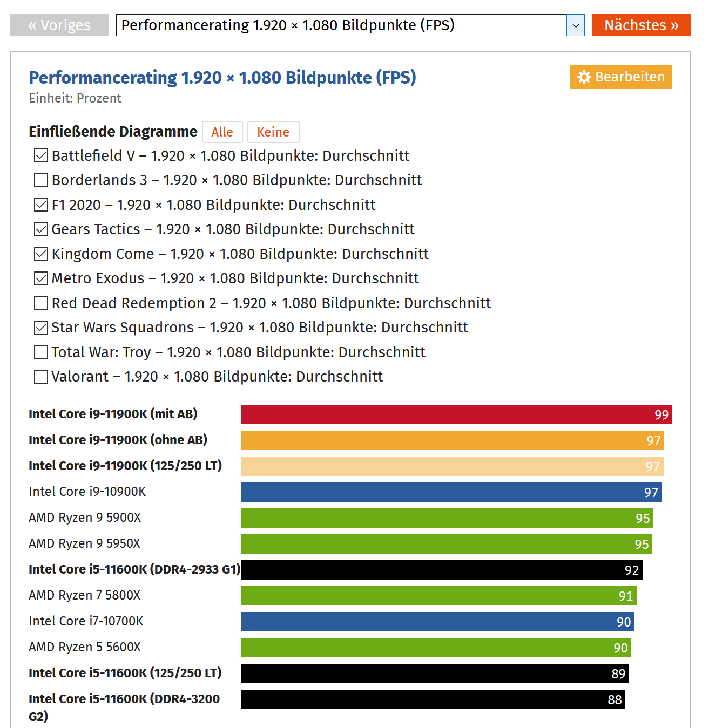Image resolution: width=709 pixels, height=728 pixels.
Task: Click label AMD Ryzen 7 5800X
Action: click(x=84, y=595)
